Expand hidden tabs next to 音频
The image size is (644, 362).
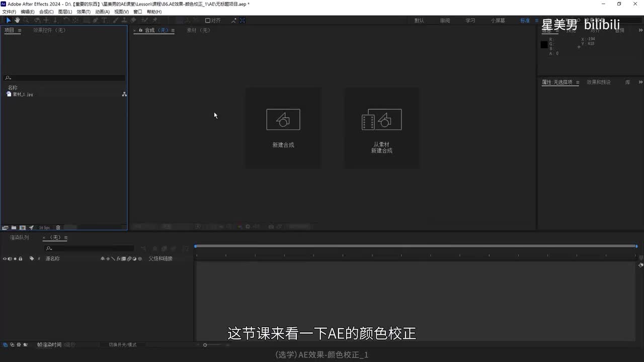(640, 30)
